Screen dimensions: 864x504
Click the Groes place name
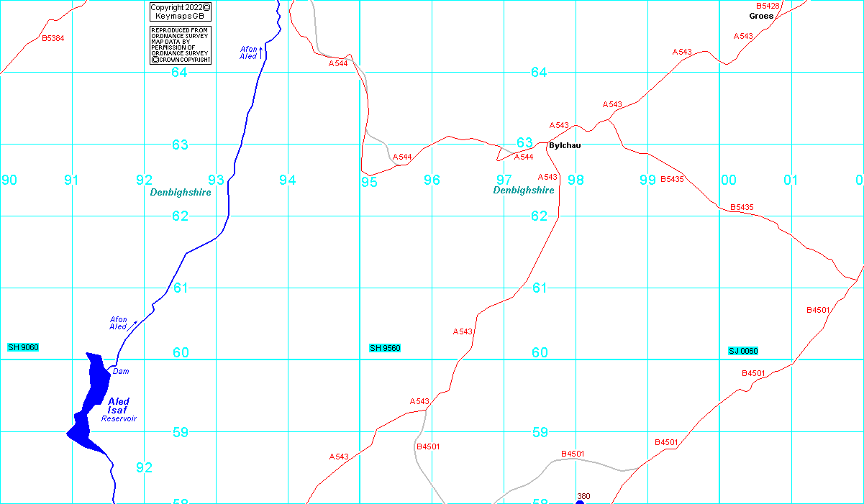761,16
